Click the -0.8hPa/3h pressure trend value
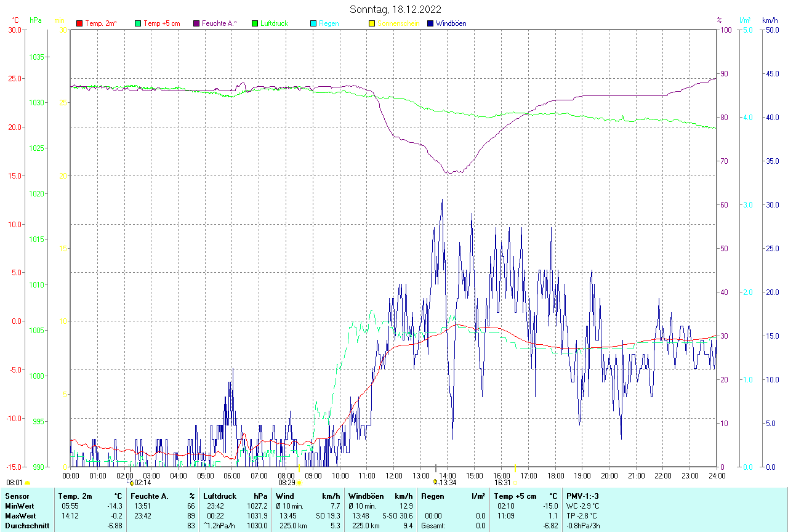 (583, 526)
